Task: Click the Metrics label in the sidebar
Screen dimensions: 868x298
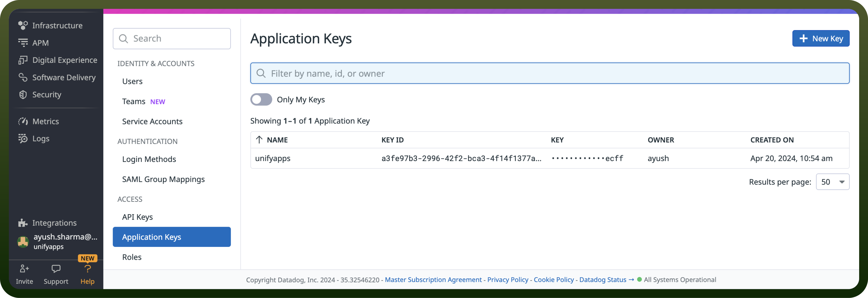Action: pyautogui.click(x=45, y=121)
